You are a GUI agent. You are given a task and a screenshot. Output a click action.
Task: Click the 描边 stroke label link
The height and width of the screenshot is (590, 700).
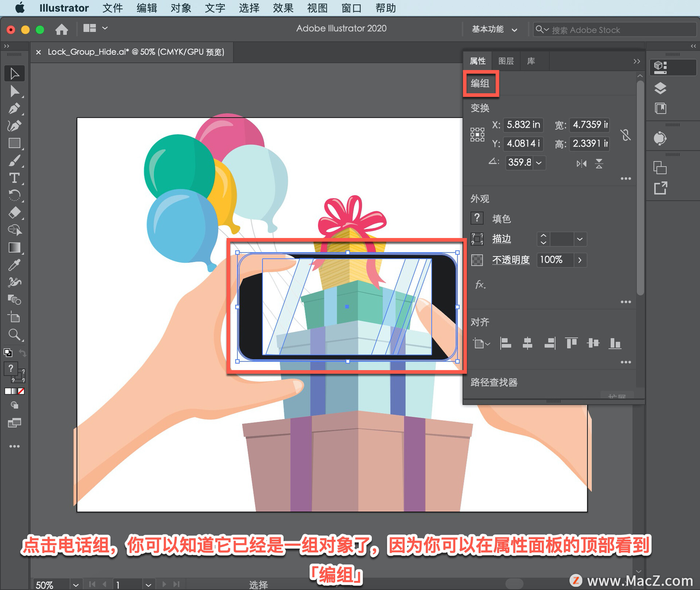click(x=502, y=239)
